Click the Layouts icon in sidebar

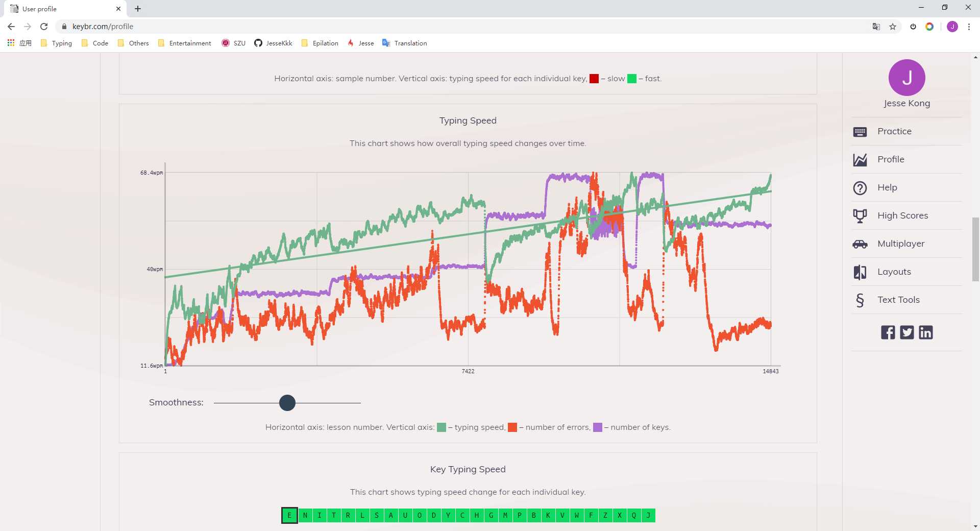point(860,272)
